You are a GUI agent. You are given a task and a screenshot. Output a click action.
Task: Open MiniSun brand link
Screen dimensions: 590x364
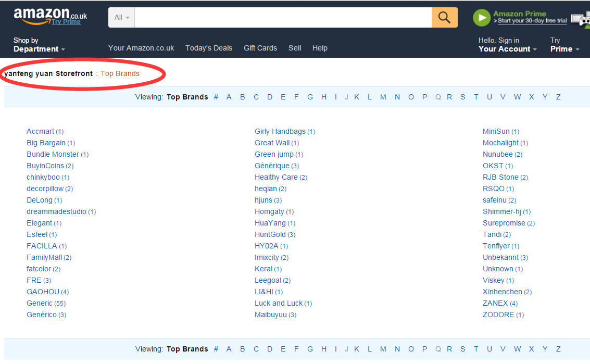(x=496, y=131)
